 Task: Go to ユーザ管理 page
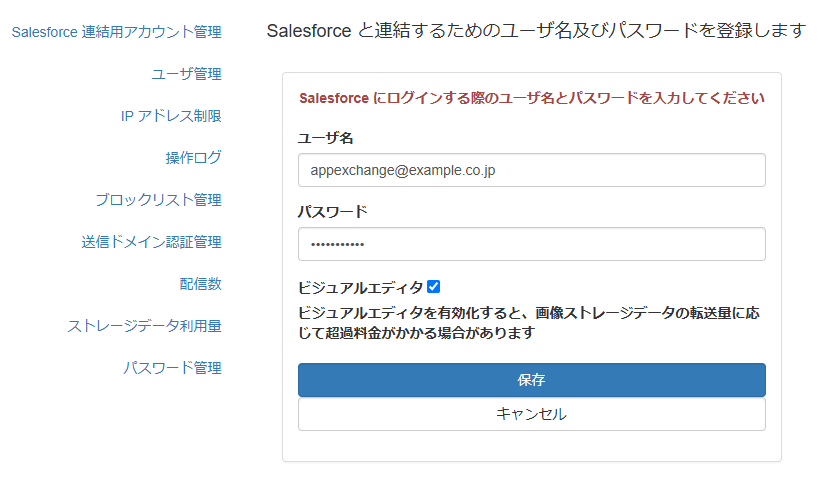click(186, 74)
